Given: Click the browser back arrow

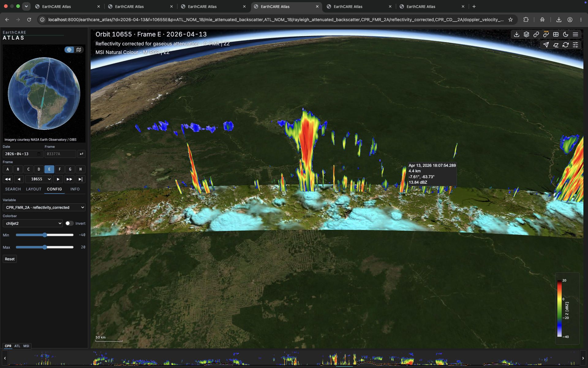Looking at the screenshot, I should [7, 20].
